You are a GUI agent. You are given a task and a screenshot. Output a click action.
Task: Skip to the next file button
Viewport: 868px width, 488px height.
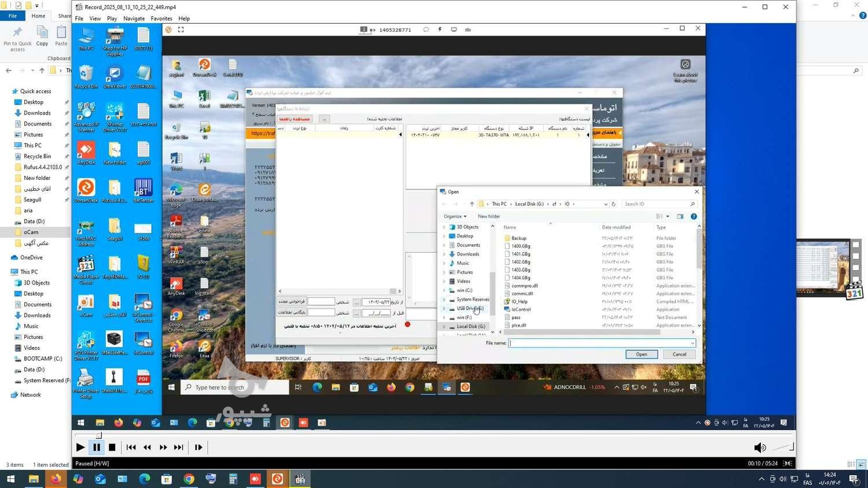click(179, 447)
